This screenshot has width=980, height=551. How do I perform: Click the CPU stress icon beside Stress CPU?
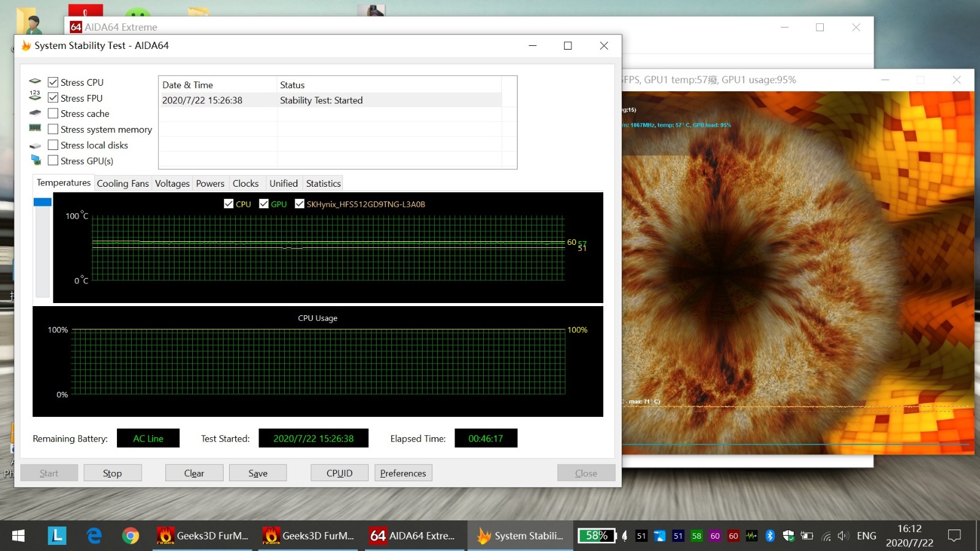coord(35,81)
